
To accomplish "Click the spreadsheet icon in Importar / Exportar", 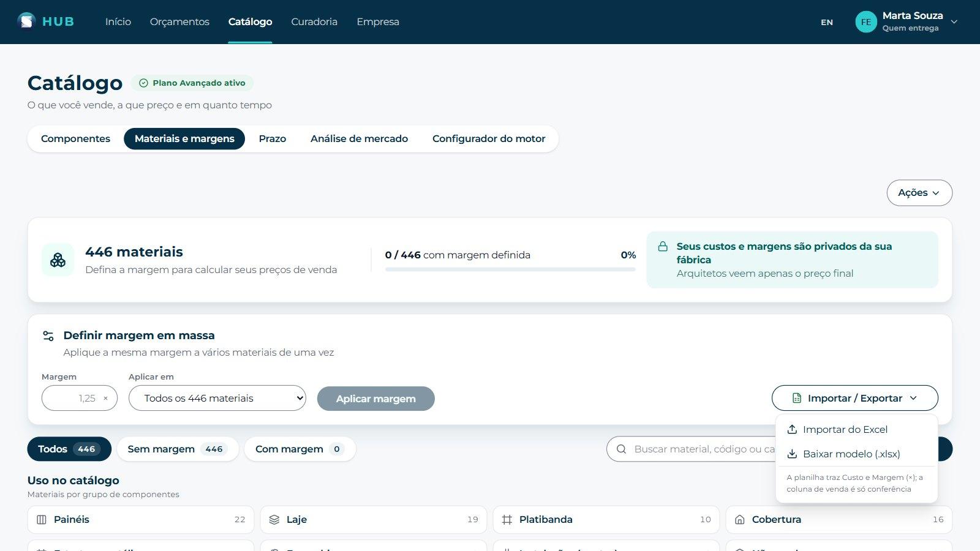I will tap(797, 398).
